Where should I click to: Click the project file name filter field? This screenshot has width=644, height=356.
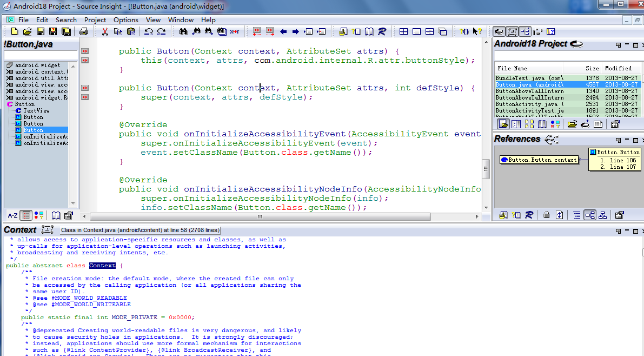[568, 56]
